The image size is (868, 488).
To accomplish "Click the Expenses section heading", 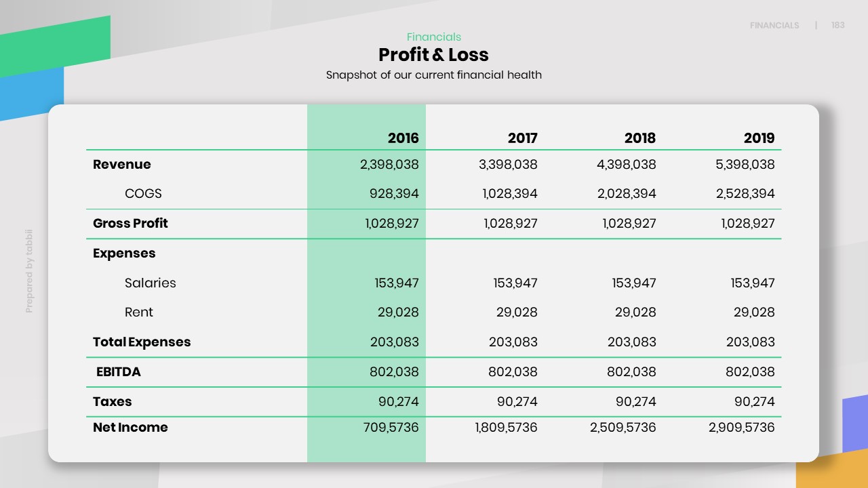I will [x=124, y=253].
